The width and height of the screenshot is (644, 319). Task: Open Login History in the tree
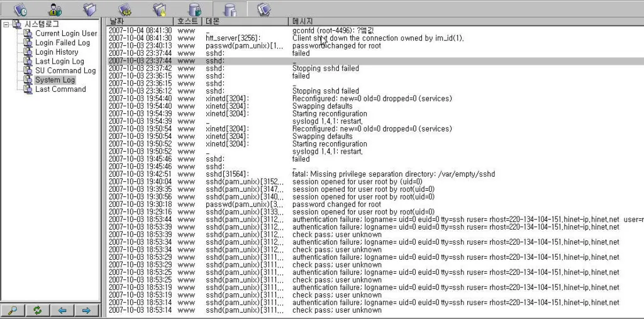click(57, 52)
